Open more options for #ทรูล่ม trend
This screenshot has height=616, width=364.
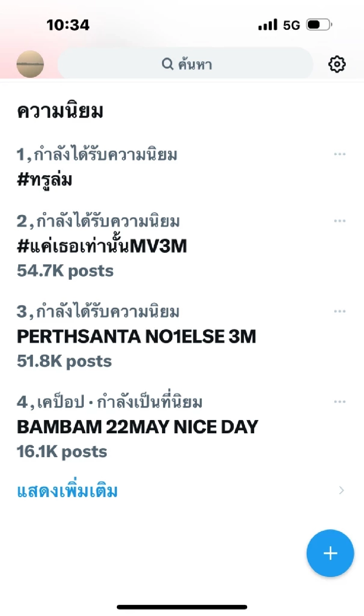click(x=339, y=154)
